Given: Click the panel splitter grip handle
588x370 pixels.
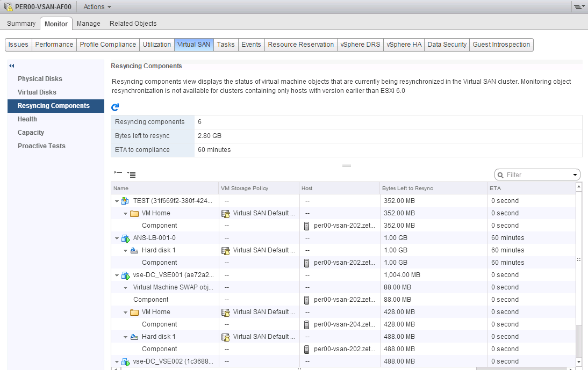Looking at the screenshot, I should (347, 165).
